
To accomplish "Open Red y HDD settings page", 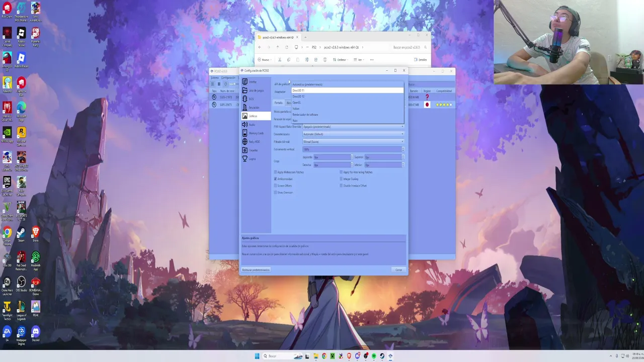I will 256,142.
